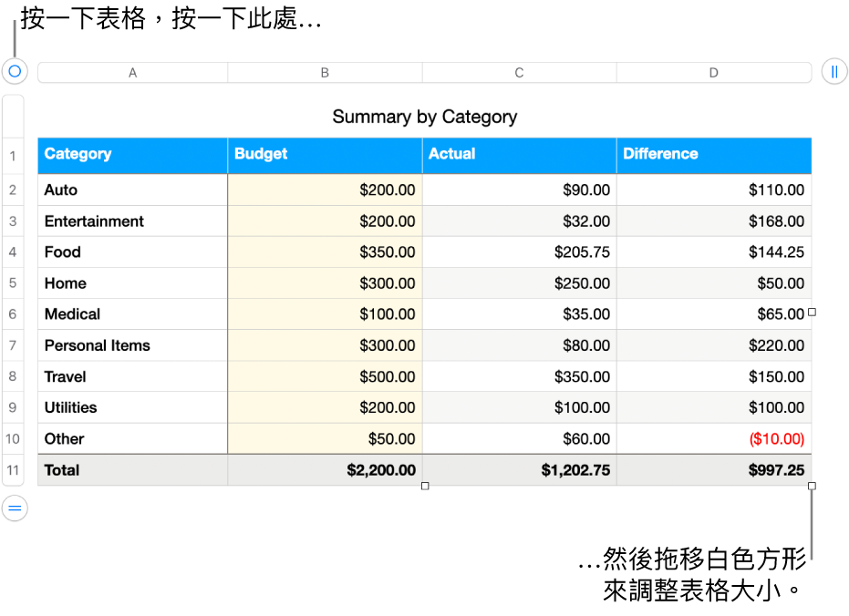Viewport: 849px width, 616px height.
Task: Select row number 11
Action: 13,470
